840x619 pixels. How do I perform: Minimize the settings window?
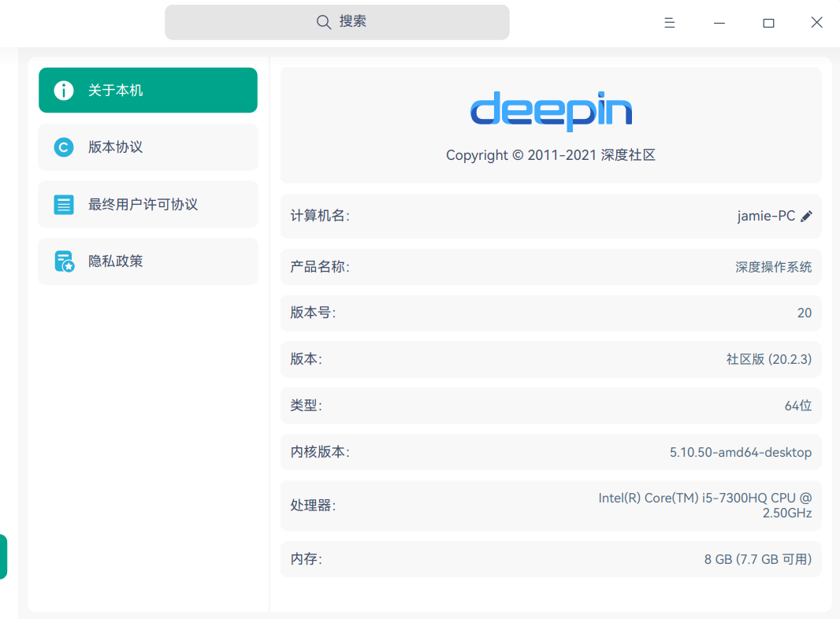pos(719,23)
